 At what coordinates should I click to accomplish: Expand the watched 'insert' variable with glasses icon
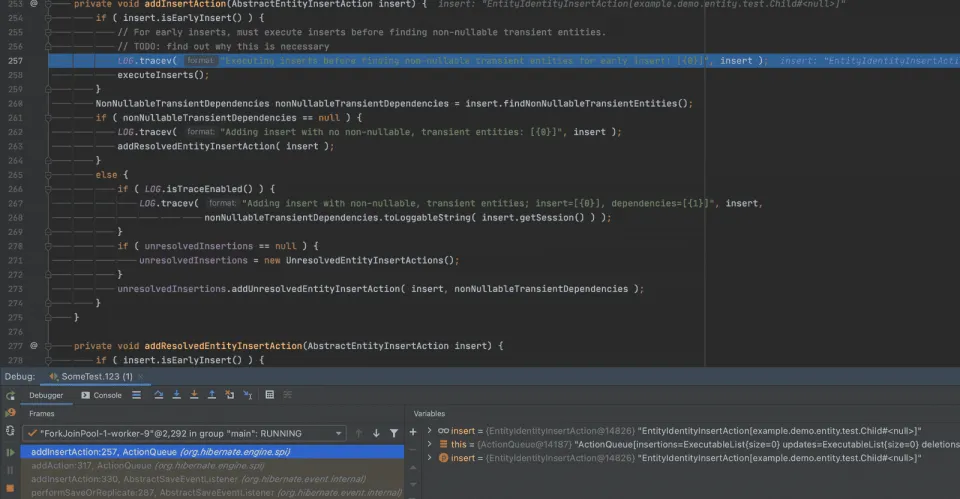click(x=430, y=431)
